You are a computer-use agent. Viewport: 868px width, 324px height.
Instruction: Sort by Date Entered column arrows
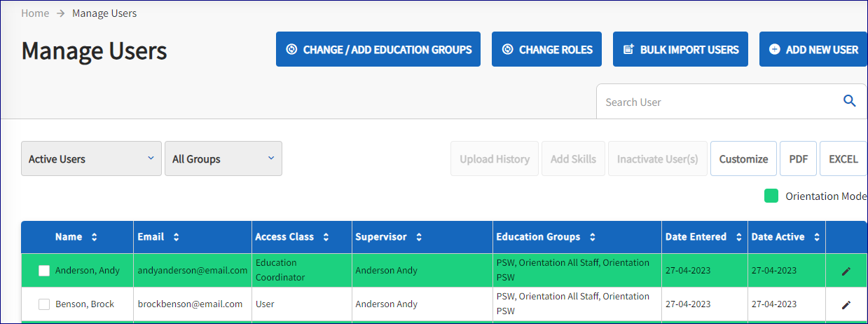point(738,237)
